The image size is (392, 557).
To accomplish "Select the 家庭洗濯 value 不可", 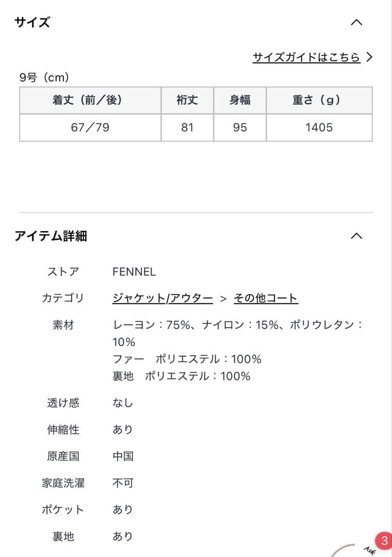I will [123, 483].
